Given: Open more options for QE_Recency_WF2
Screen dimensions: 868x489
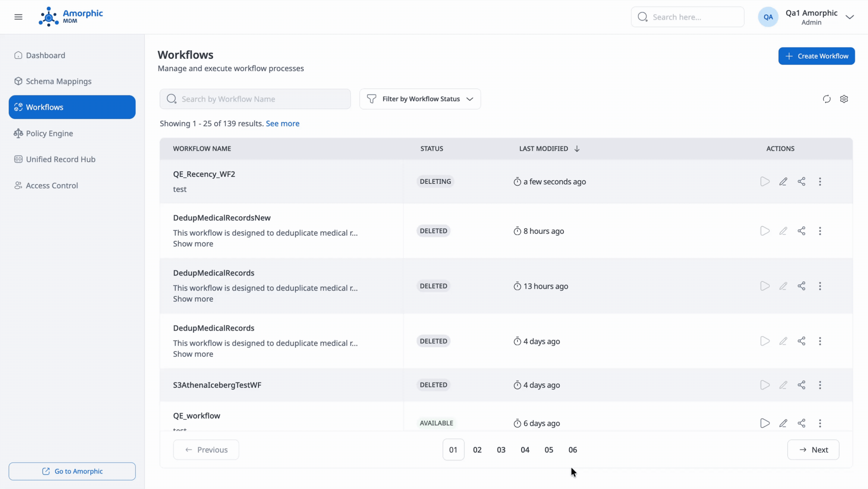Looking at the screenshot, I should pos(820,182).
